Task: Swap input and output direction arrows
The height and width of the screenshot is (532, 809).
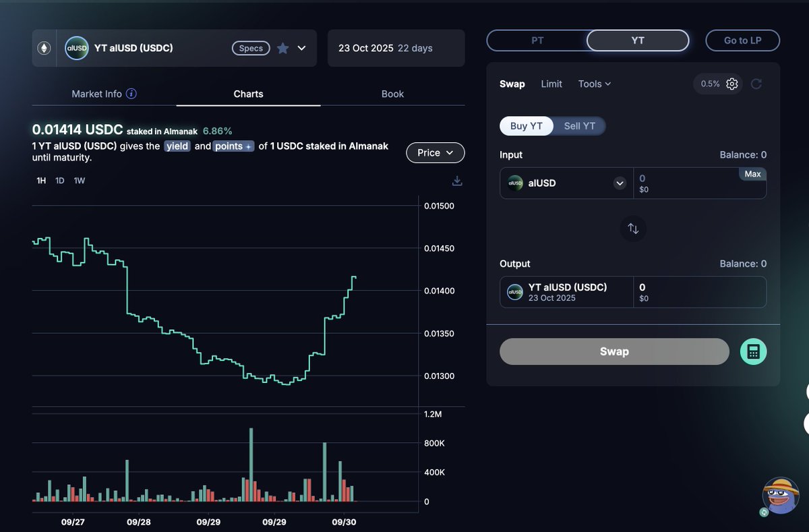Action: pos(633,228)
